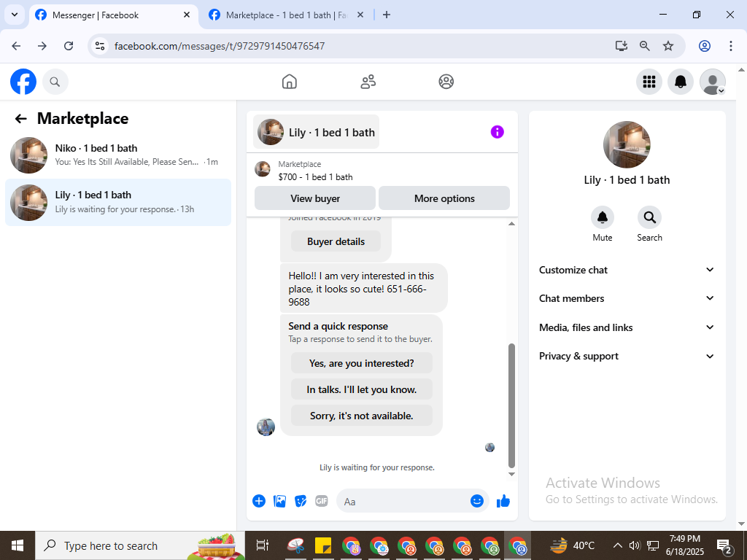Viewport: 747px width, 560px height.
Task: Open conversation information purple i icon
Action: pos(497,132)
